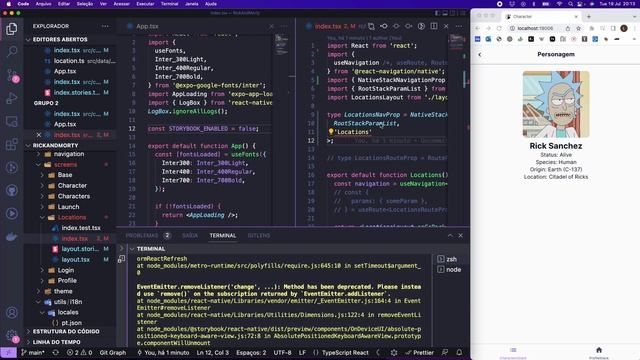Viewport: 640px width, 360px height.
Task: Open errors and warnings counter in status bar
Action: pos(80,352)
